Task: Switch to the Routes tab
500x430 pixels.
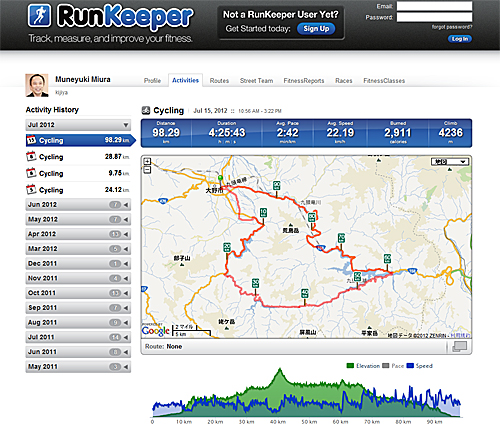Action: [219, 81]
